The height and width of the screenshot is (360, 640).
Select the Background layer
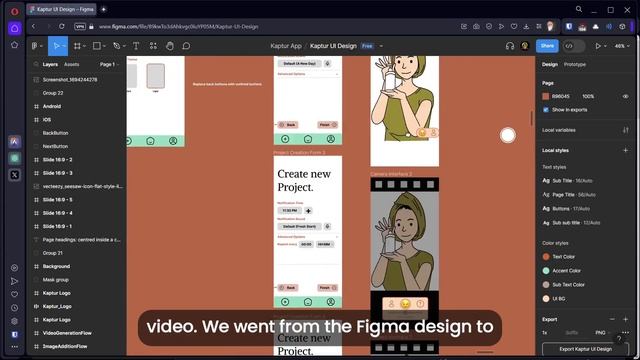(x=56, y=267)
